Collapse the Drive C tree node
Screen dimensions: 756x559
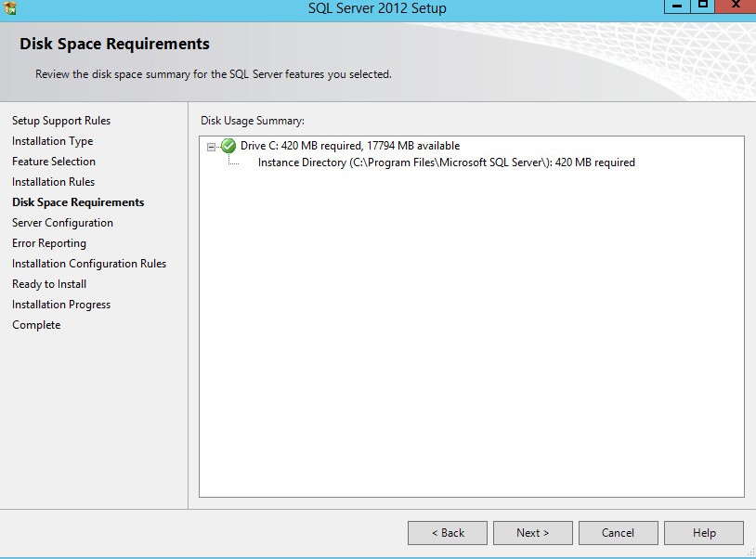[x=211, y=147]
